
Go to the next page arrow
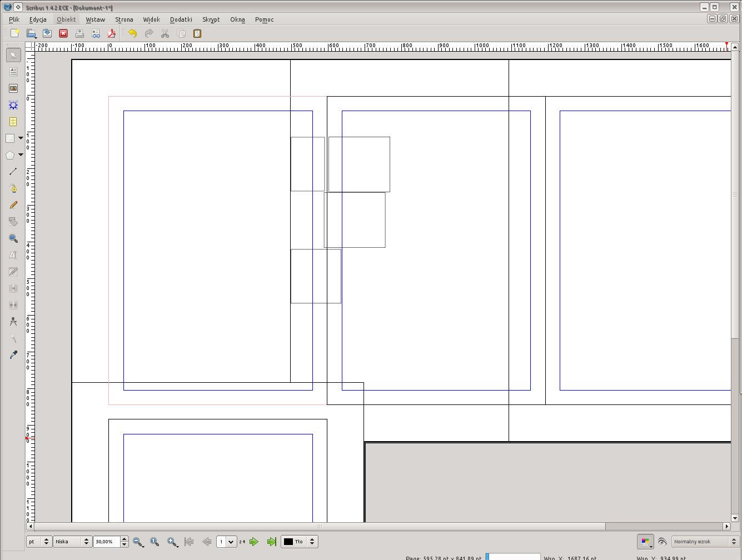(x=254, y=542)
